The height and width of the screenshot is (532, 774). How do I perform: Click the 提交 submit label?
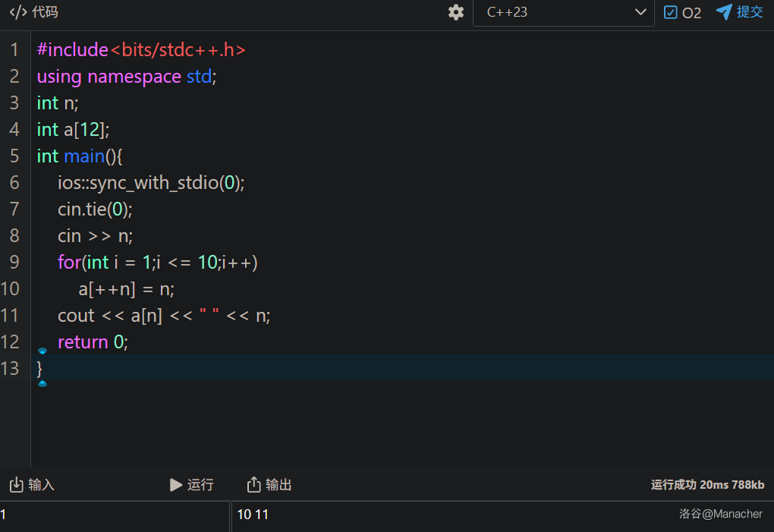pyautogui.click(x=750, y=12)
